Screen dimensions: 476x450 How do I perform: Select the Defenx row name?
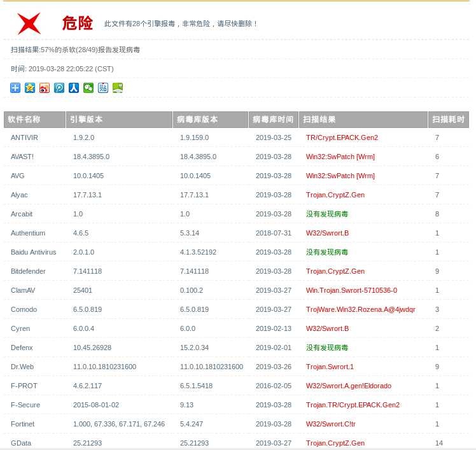click(22, 348)
